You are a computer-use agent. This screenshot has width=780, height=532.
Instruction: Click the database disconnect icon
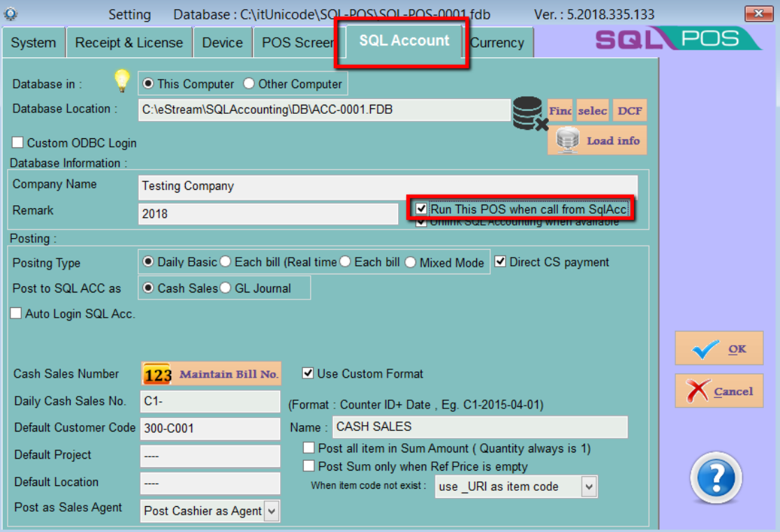click(529, 113)
